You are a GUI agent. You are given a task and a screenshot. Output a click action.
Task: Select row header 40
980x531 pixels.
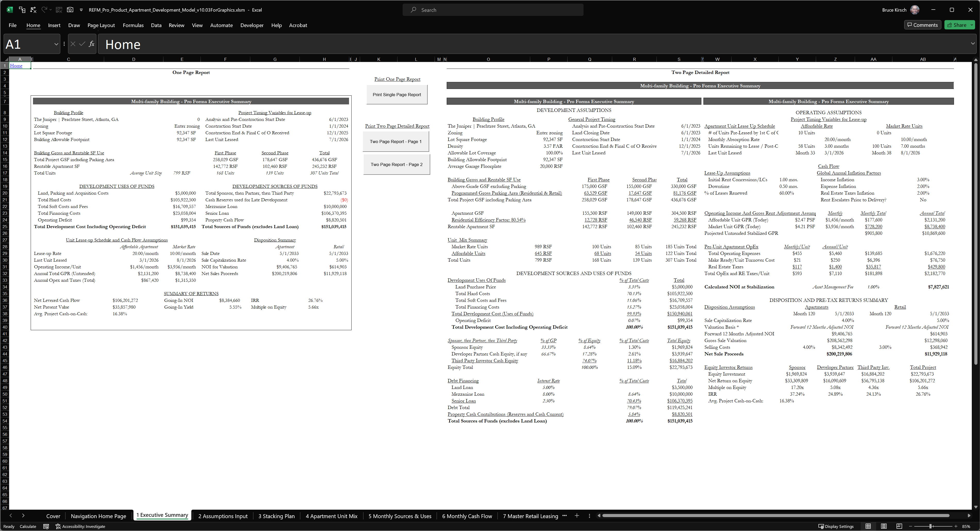tap(5, 327)
